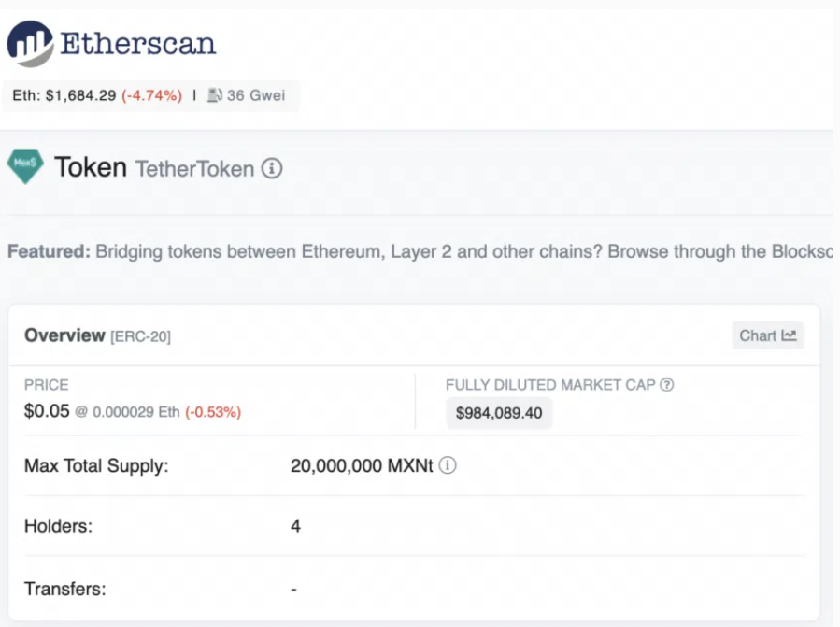Click the MXNt token diamond icon
The height and width of the screenshot is (627, 840).
click(25, 164)
